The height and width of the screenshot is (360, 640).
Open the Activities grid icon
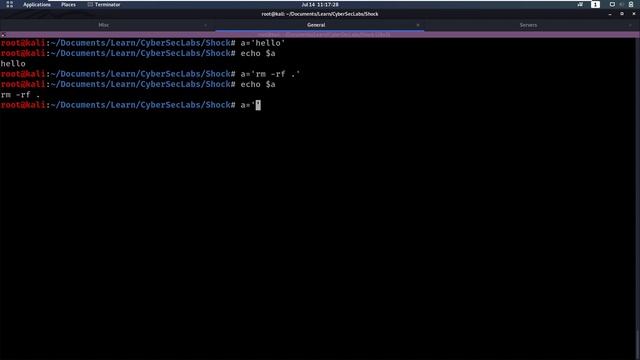click(x=9, y=4)
